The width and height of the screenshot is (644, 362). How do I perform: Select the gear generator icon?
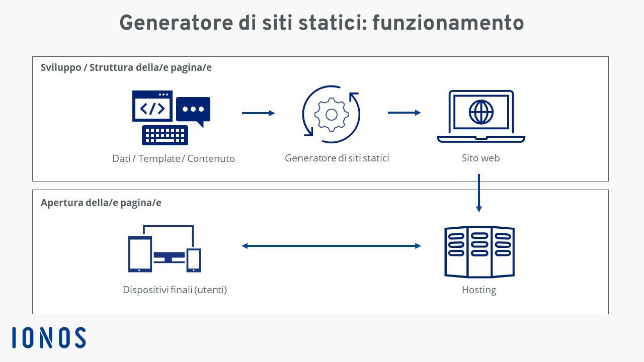pyautogui.click(x=331, y=115)
